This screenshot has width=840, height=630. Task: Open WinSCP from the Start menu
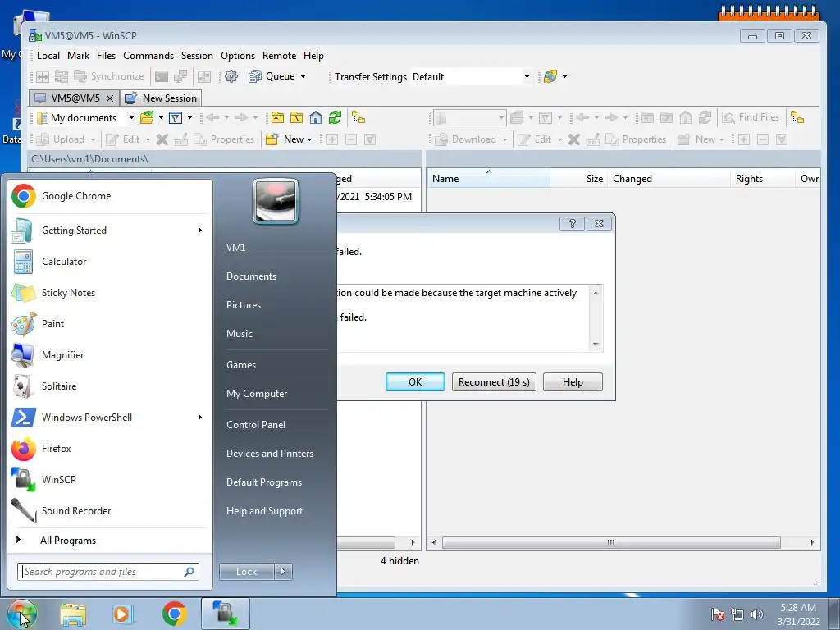[110, 479]
